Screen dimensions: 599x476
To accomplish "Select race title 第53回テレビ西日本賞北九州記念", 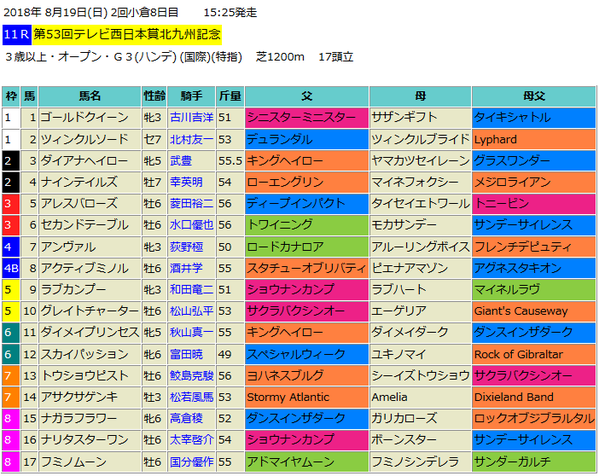I will click(127, 35).
